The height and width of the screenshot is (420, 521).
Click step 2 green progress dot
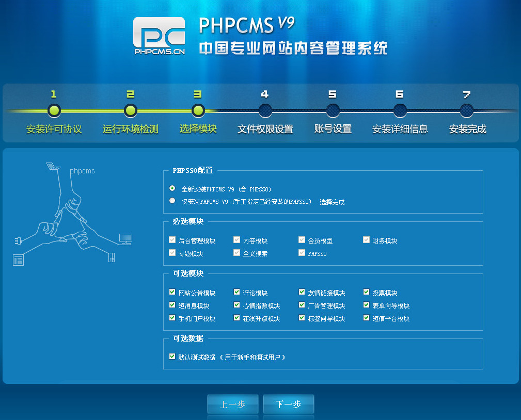point(131,110)
